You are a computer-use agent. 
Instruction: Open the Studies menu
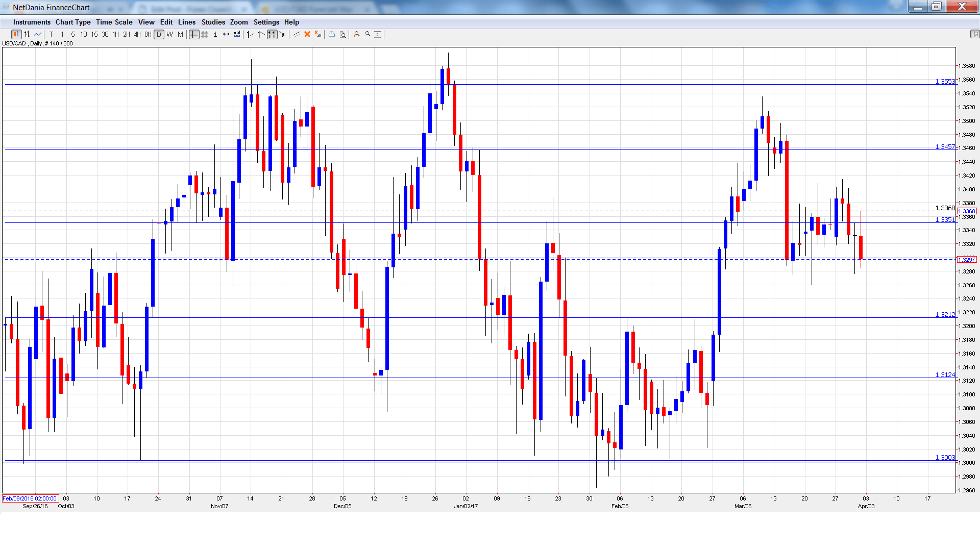click(x=213, y=22)
